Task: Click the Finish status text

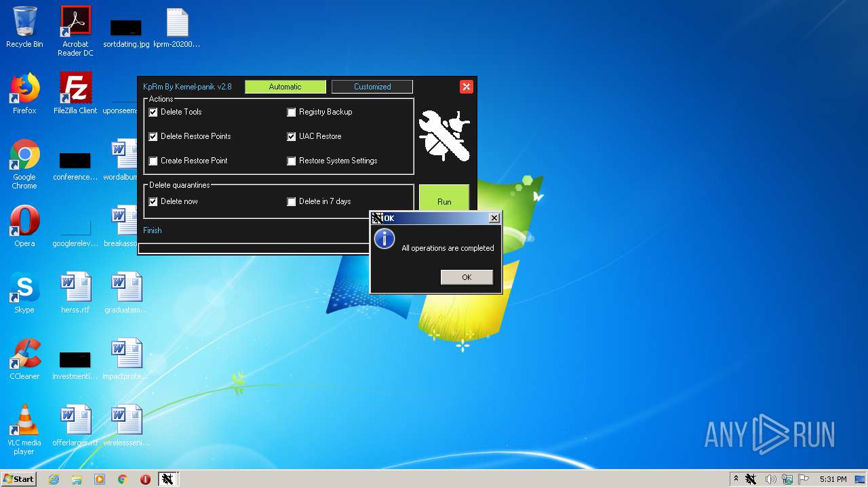Action: click(x=153, y=230)
